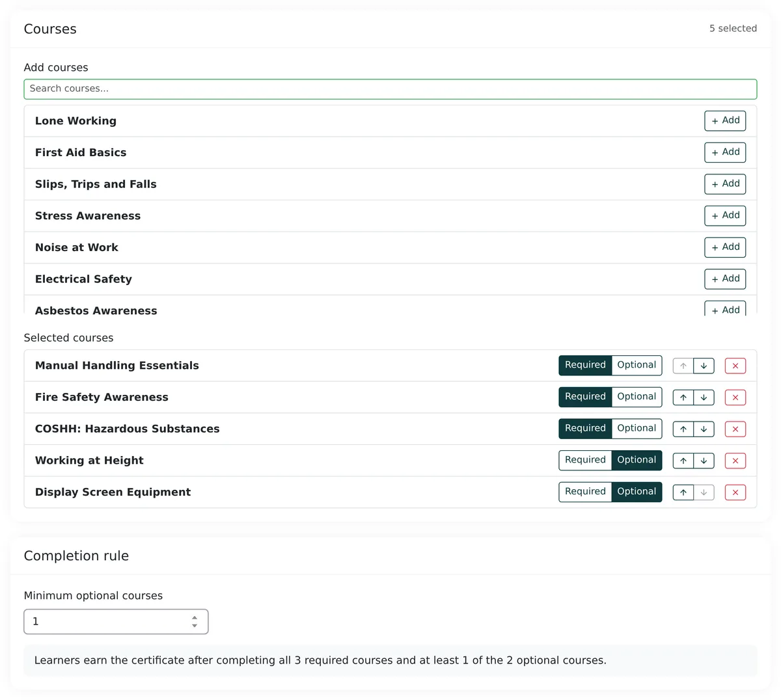781x700 pixels.
Task: Make Working at Height Required
Action: point(585,460)
